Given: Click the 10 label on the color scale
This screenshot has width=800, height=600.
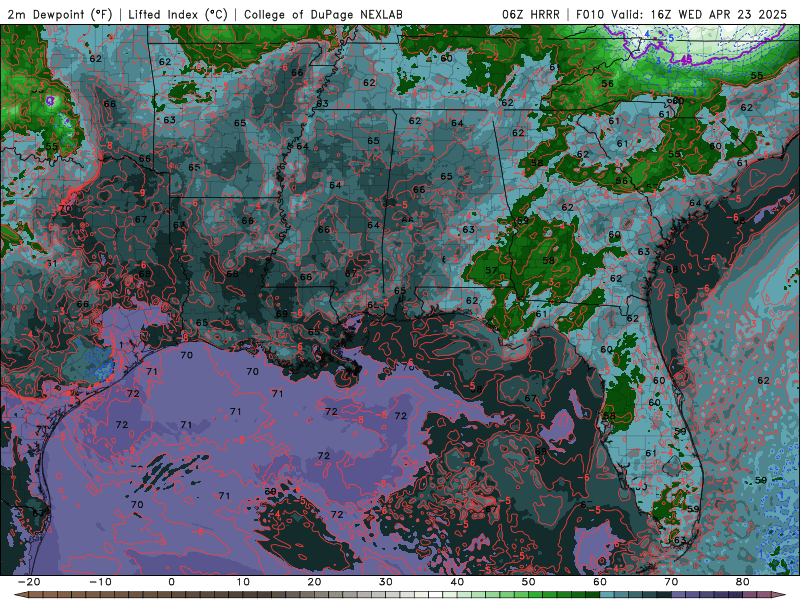Looking at the screenshot, I should pyautogui.click(x=243, y=582).
